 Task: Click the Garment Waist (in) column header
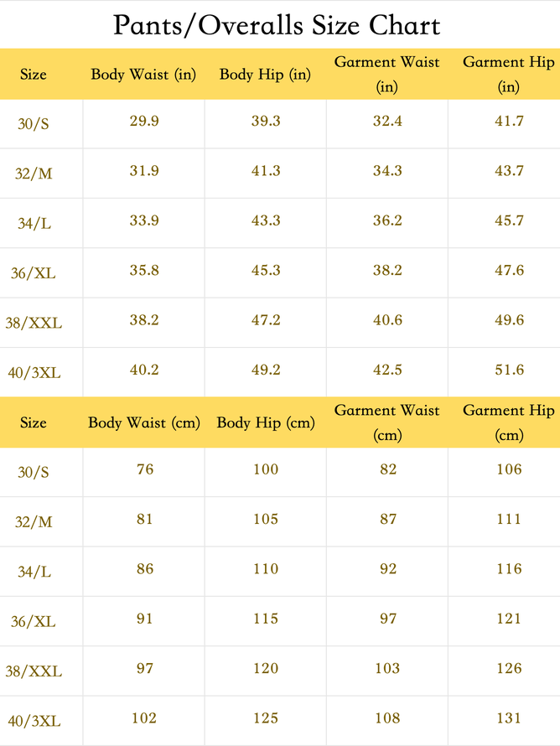[x=387, y=75]
